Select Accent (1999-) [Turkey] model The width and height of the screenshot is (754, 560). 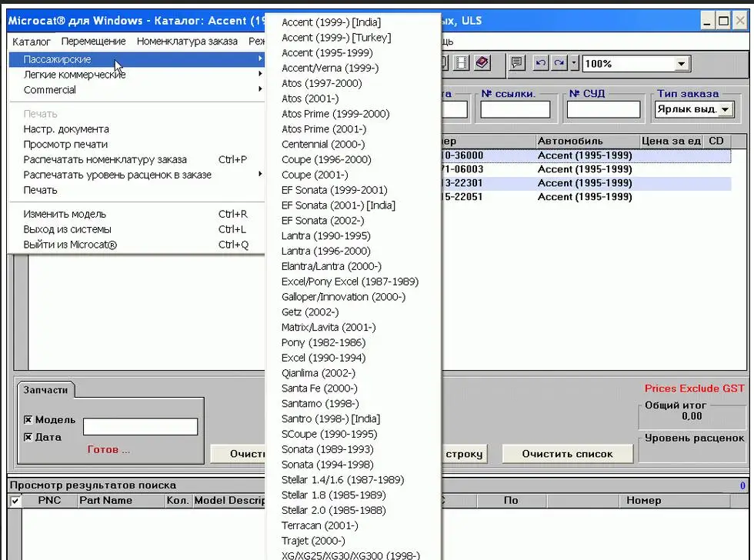click(x=353, y=38)
